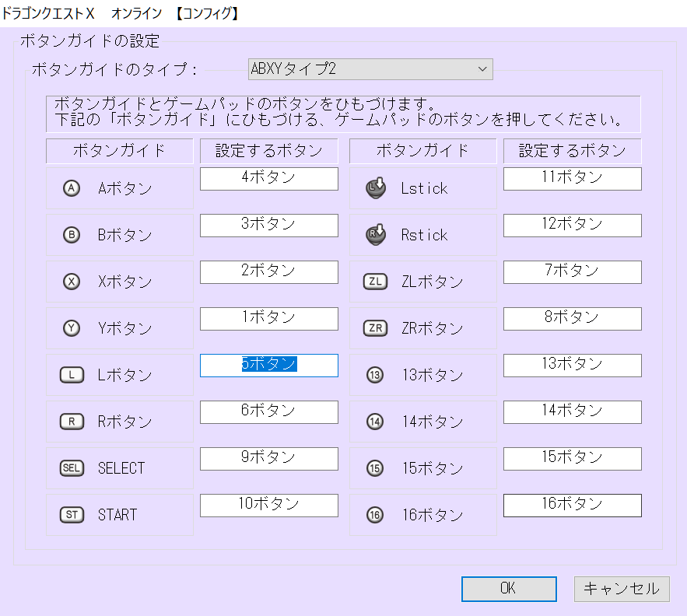The width and height of the screenshot is (687, 616).
Task: Focus the highlighted Lボタン field 5ボタン
Action: click(269, 366)
